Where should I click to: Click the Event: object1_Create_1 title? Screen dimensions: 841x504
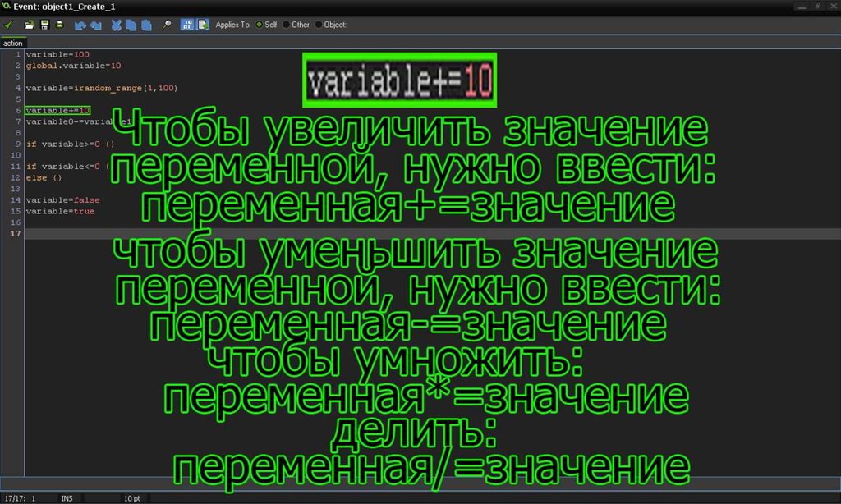point(64,7)
